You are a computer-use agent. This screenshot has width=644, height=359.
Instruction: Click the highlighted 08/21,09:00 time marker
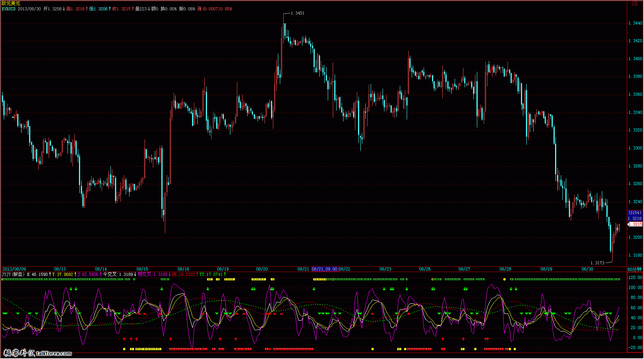(x=325, y=269)
